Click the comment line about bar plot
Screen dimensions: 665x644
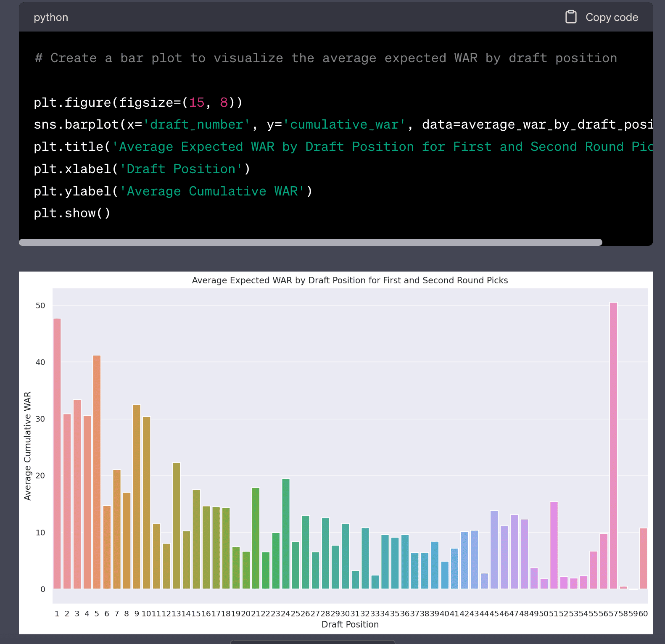click(326, 58)
